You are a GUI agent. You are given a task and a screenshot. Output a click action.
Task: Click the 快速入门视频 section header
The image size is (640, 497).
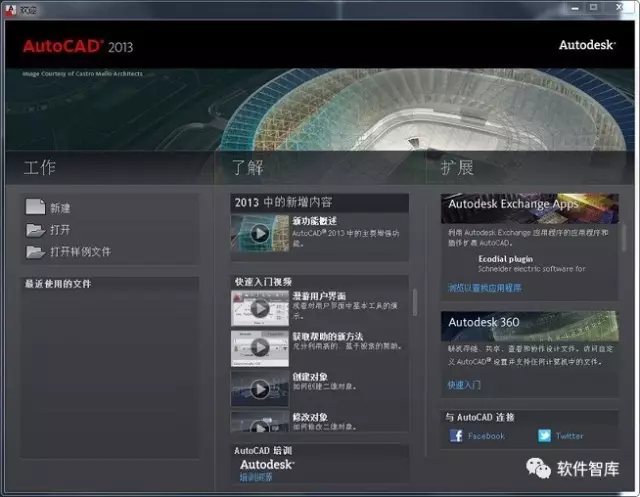[x=263, y=282]
